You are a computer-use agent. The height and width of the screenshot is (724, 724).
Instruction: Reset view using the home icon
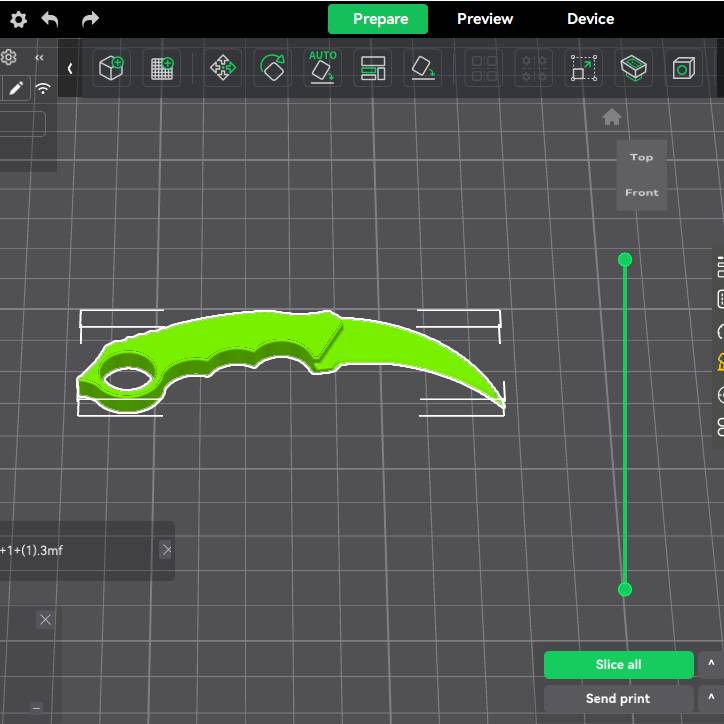(x=612, y=117)
